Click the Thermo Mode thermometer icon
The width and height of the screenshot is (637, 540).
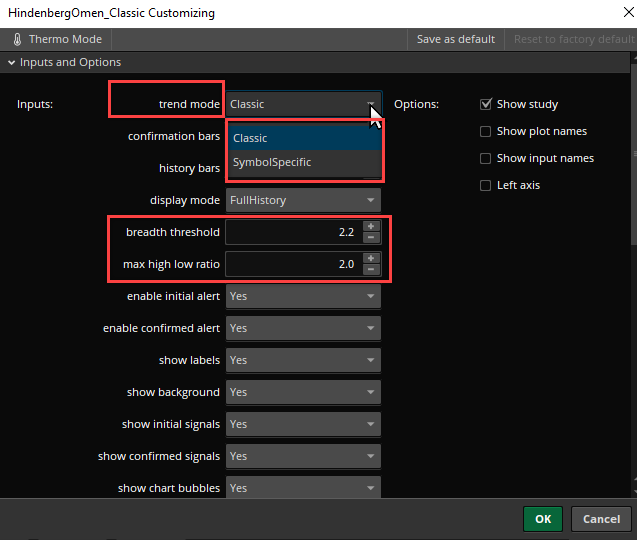(17, 39)
